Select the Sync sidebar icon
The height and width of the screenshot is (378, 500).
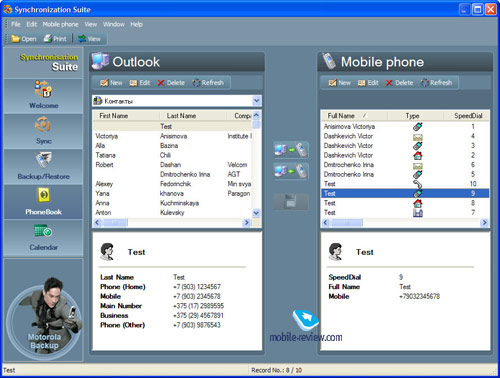point(43,131)
